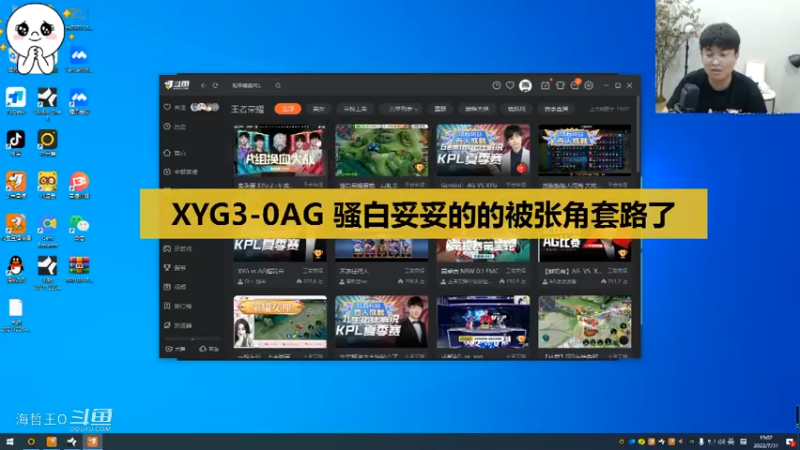Open the tasks icon with red dot
The height and width of the screenshot is (450, 800).
(x=545, y=85)
